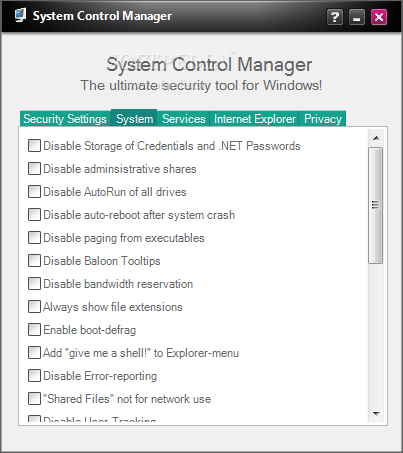Click the scrollbar track below the thumb
This screenshot has width=403, height=453.
(x=376, y=334)
